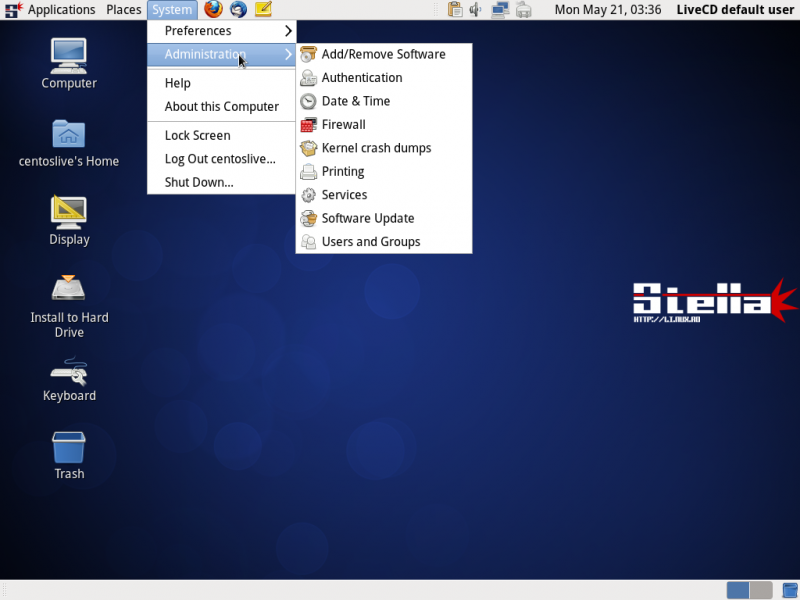Open the Firewall configuration

point(384,124)
